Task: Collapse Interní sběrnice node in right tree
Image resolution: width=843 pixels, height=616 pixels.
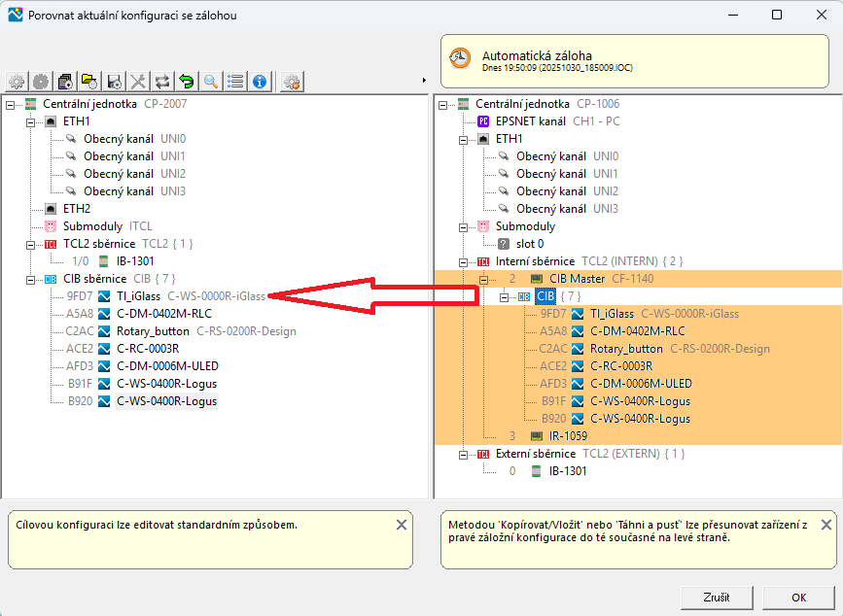Action: click(x=463, y=261)
